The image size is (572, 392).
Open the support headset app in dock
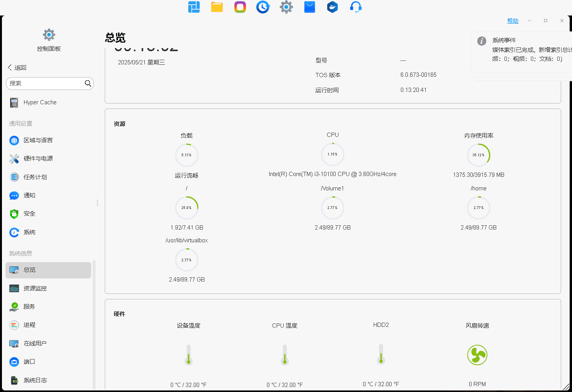[356, 7]
